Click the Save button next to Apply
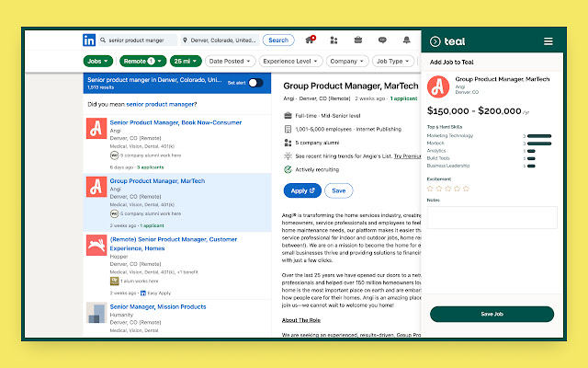This screenshot has height=368, width=588. (339, 190)
